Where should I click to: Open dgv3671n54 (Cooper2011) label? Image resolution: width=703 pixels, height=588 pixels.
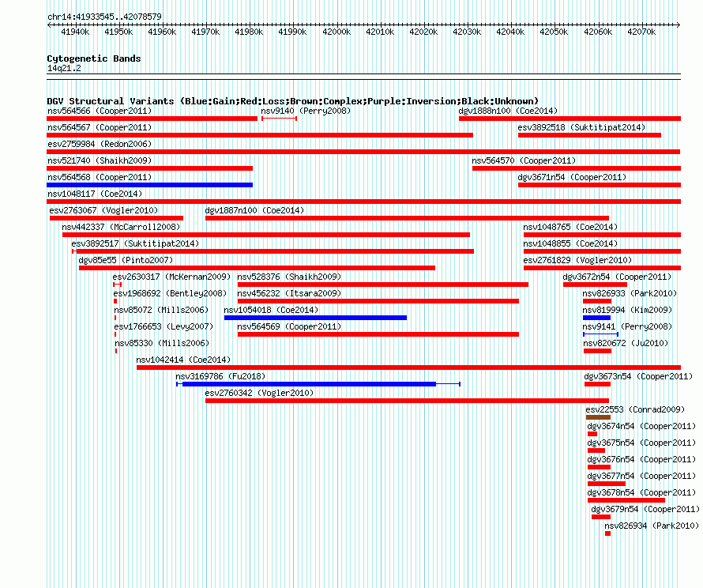(x=572, y=177)
